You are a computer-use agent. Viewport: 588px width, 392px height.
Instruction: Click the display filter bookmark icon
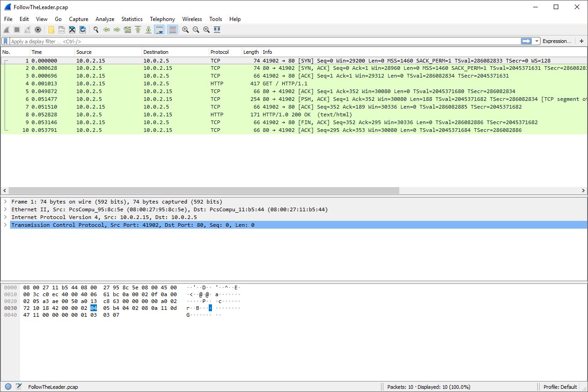(x=5, y=41)
